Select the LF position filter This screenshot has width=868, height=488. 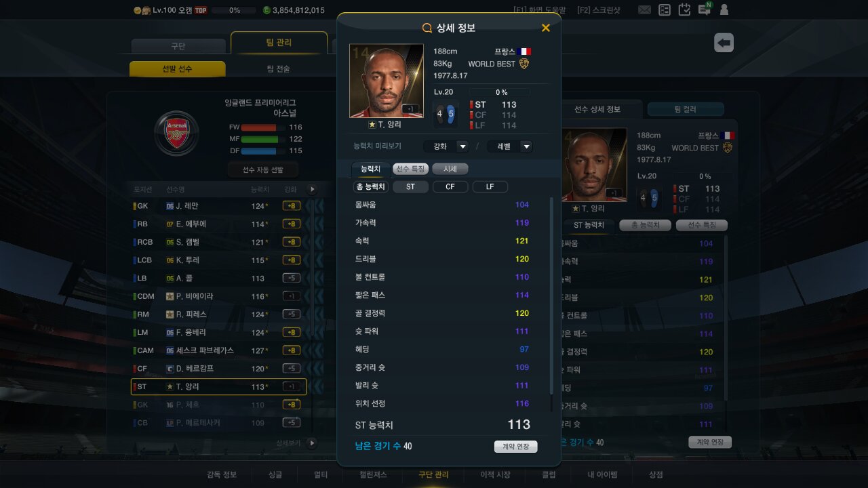(x=490, y=186)
